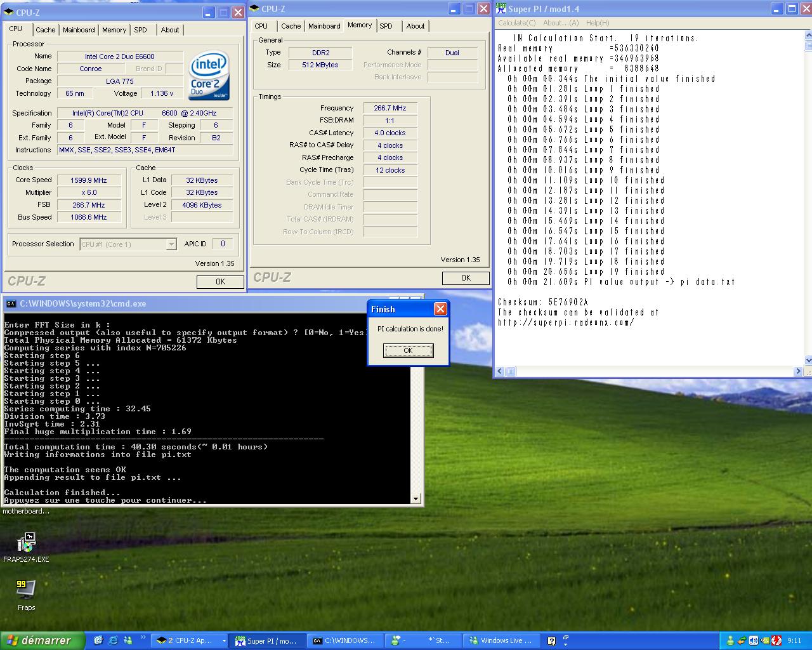The height and width of the screenshot is (650, 812).
Task: Click OK in CPU-Z Memory window
Action: (466, 278)
